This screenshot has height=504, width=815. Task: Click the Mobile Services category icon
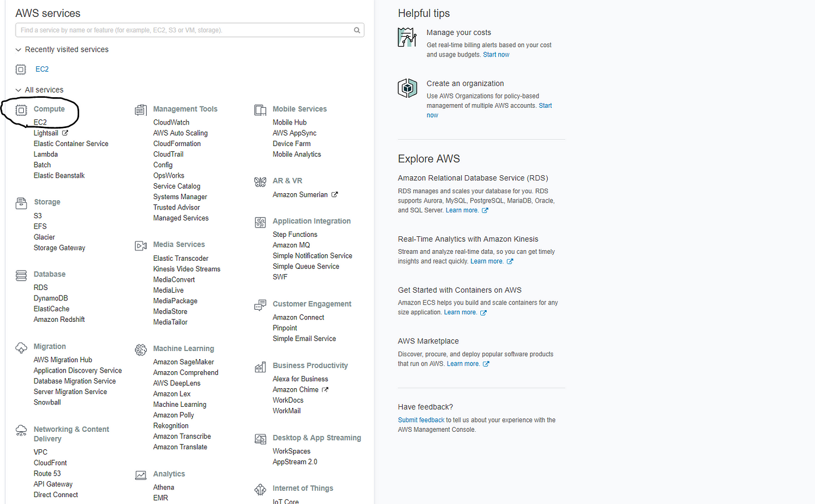[x=260, y=109]
